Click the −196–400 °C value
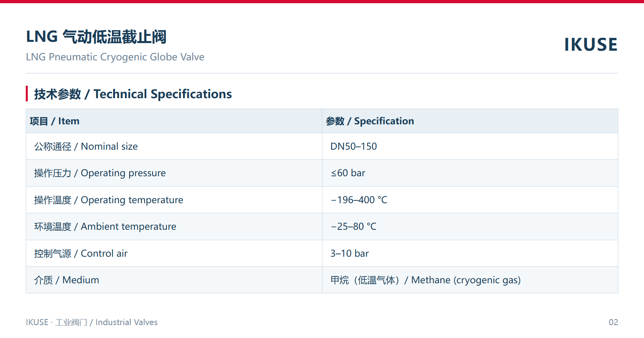The width and height of the screenshot is (644, 338). [359, 200]
